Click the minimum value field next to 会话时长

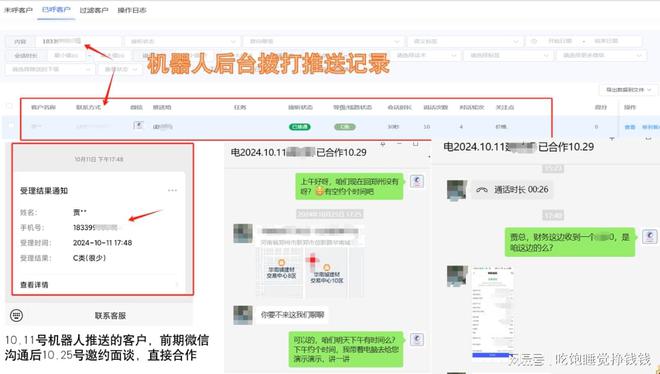(x=67, y=55)
